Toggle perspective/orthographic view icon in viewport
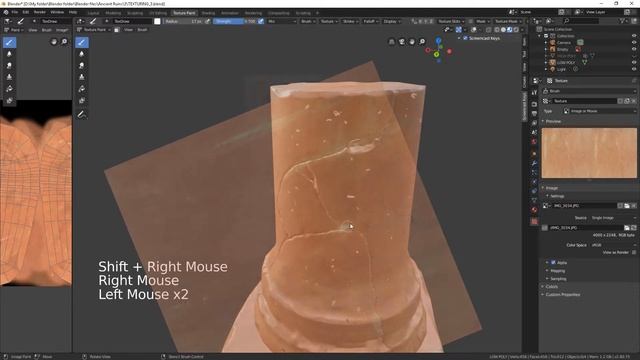640x360 pixels. click(391, 42)
